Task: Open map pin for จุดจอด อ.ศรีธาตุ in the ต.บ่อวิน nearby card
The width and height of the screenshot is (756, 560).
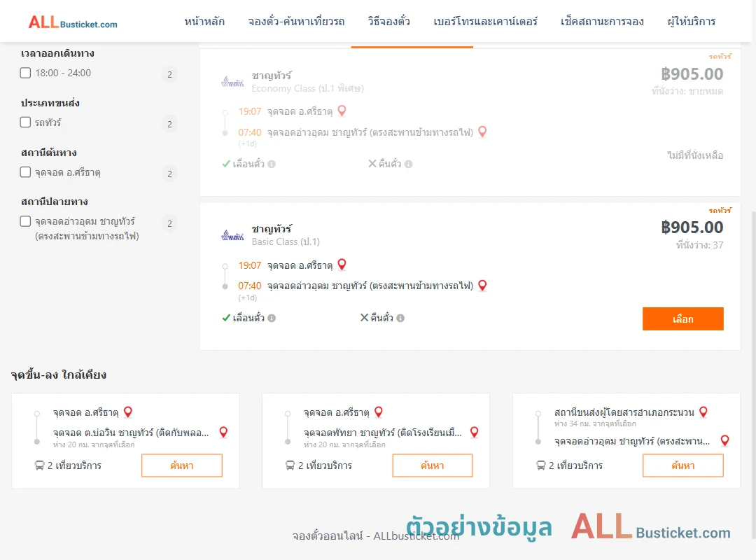Action: tap(128, 412)
